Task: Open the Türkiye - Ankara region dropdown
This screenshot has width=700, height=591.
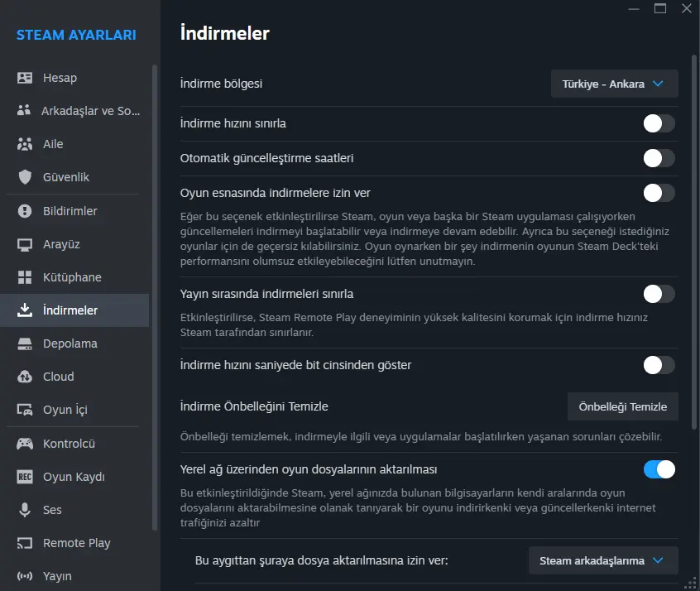Action: tap(614, 84)
